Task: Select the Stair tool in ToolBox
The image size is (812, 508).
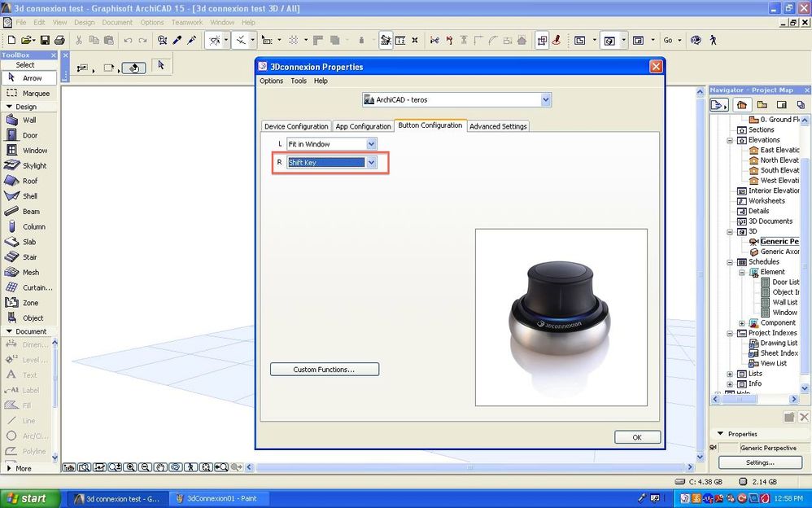Action: pyautogui.click(x=29, y=257)
